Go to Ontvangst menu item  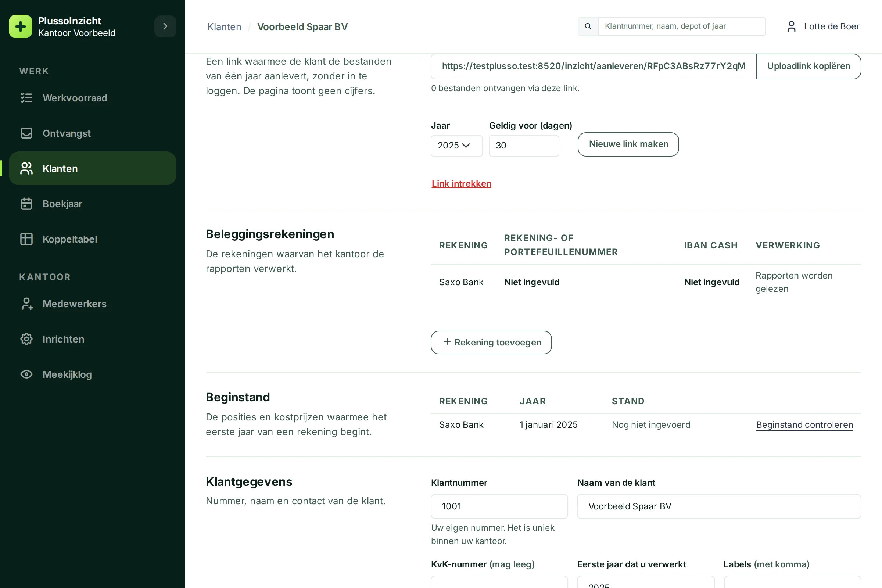pos(92,133)
